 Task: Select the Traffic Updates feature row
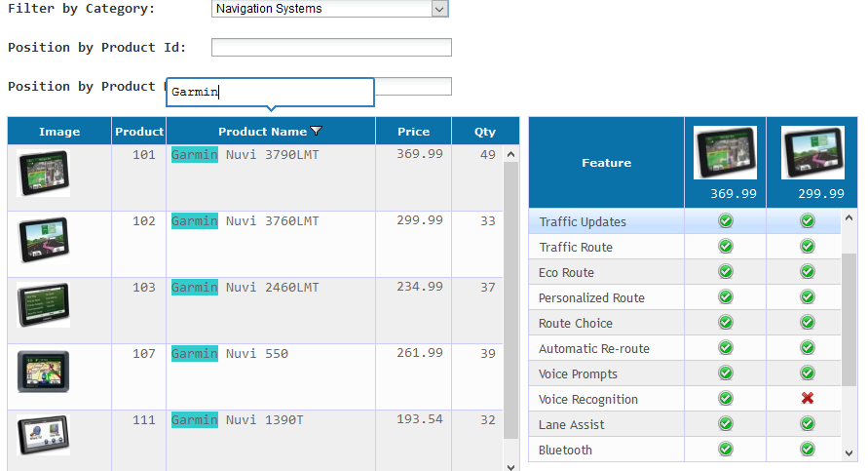click(x=685, y=221)
